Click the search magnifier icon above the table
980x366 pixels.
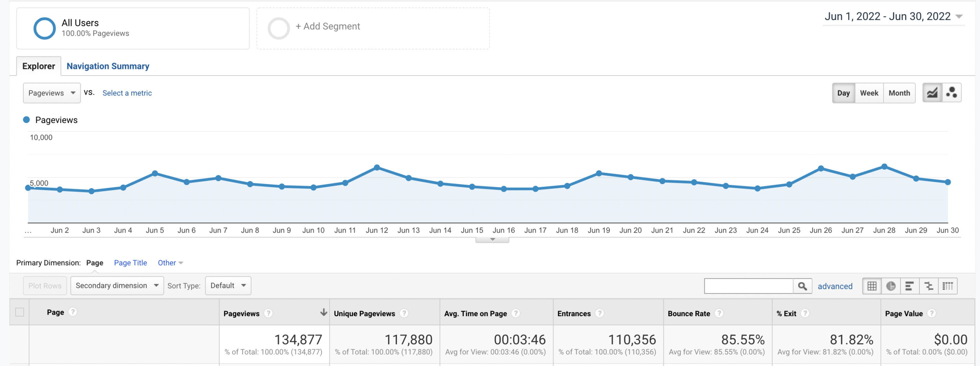(803, 286)
